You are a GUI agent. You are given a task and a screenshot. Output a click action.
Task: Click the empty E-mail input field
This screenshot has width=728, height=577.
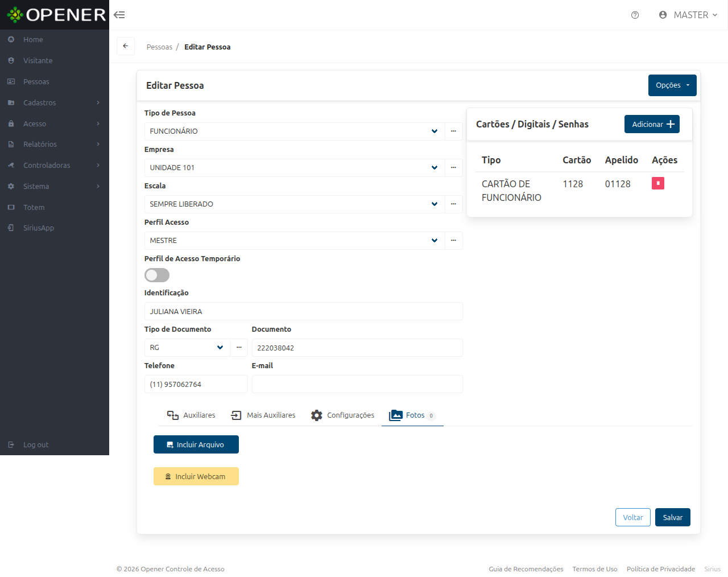tap(357, 384)
